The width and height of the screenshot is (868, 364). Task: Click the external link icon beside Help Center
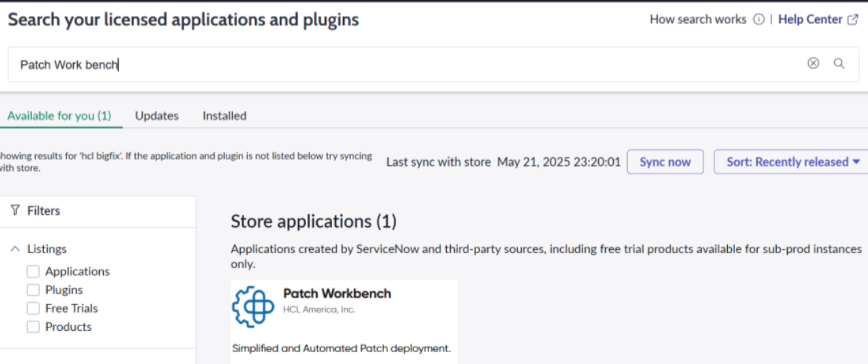click(852, 20)
